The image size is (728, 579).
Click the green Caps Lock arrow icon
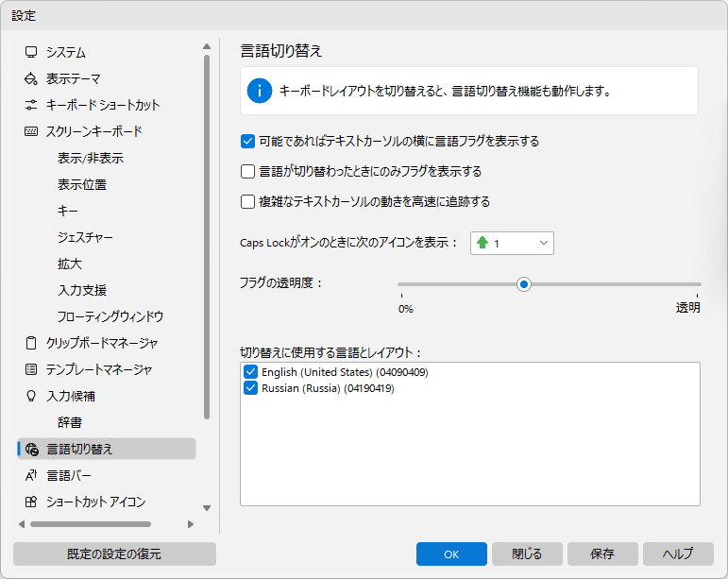tap(483, 243)
